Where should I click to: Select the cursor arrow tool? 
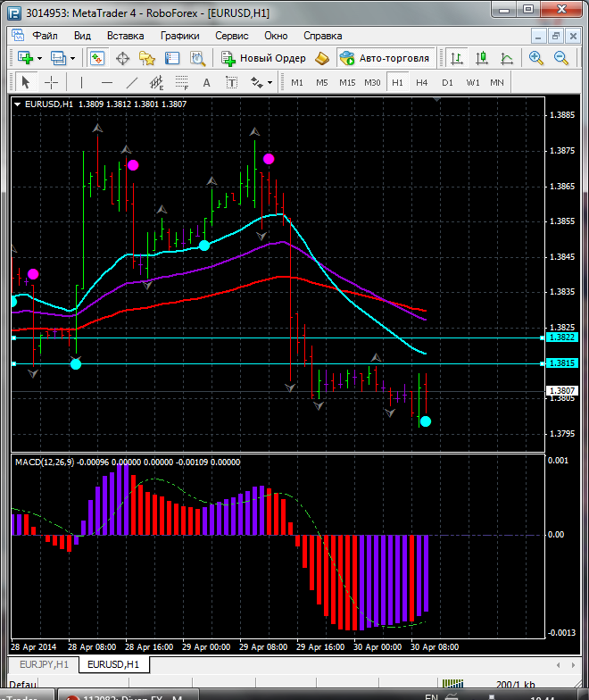25,82
